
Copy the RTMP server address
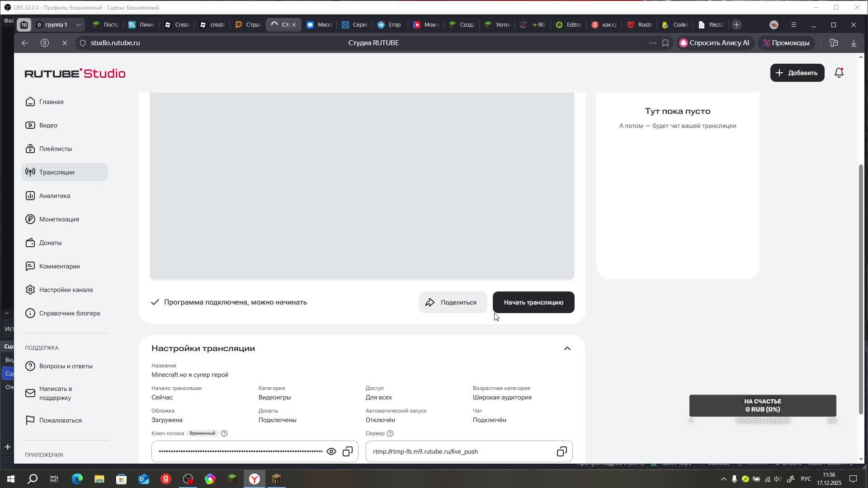pos(561,451)
